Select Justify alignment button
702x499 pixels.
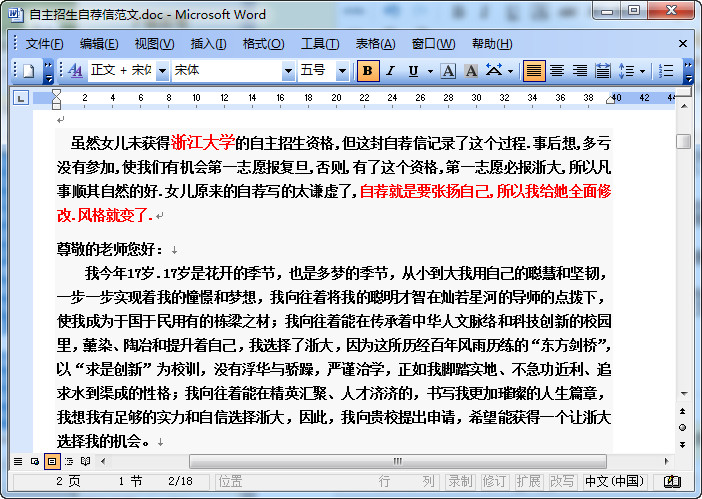point(534,71)
